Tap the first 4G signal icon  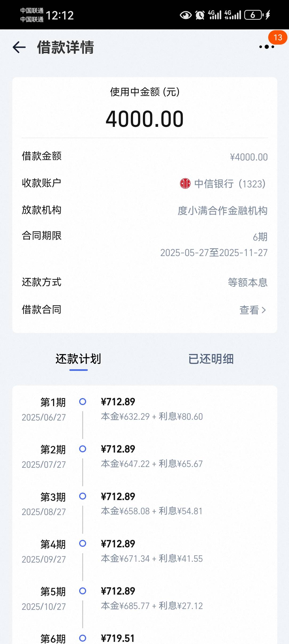[215, 15]
